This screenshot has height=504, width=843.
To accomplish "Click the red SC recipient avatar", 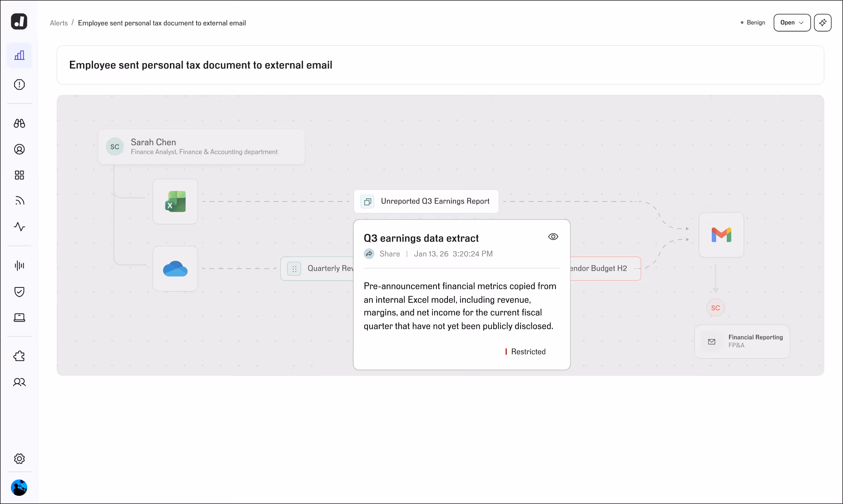I will [x=715, y=308].
